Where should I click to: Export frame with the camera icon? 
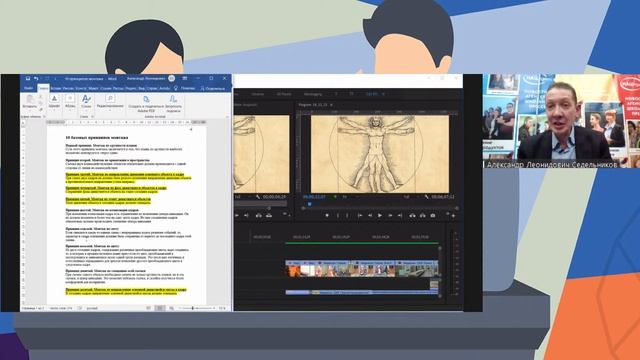[433, 216]
